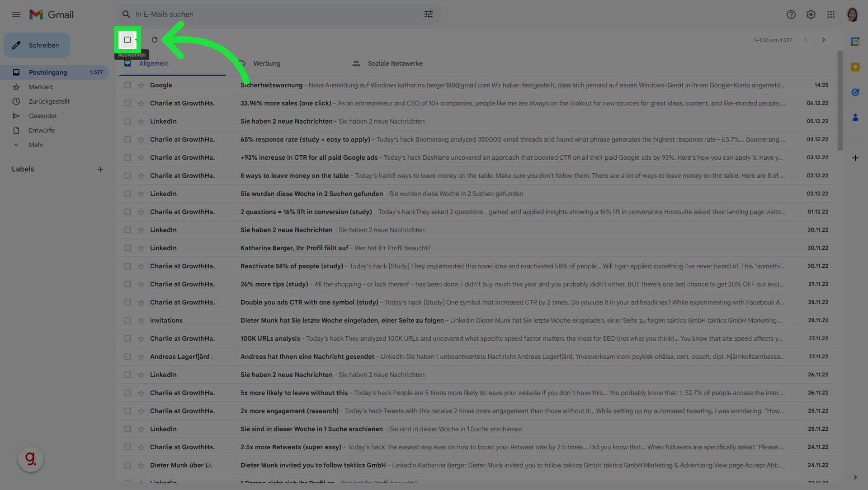The height and width of the screenshot is (490, 868).
Task: Star the '33.96% more sales' email
Action: coord(141,103)
